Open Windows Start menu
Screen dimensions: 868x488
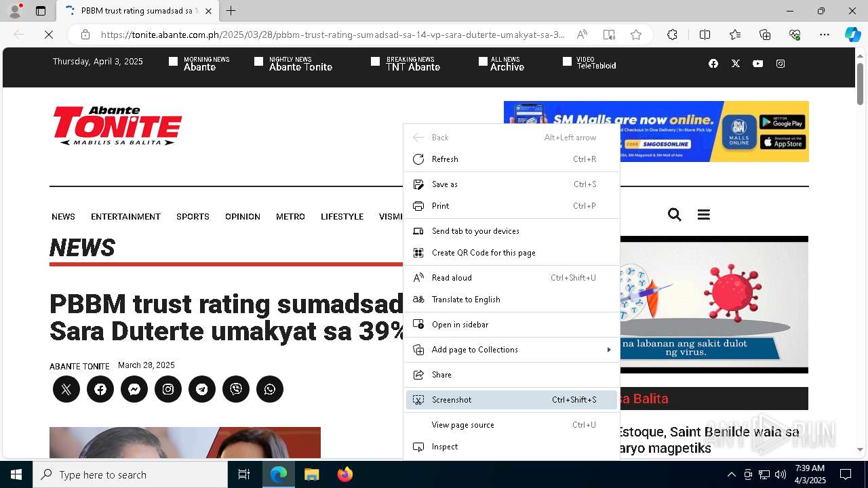point(16,474)
